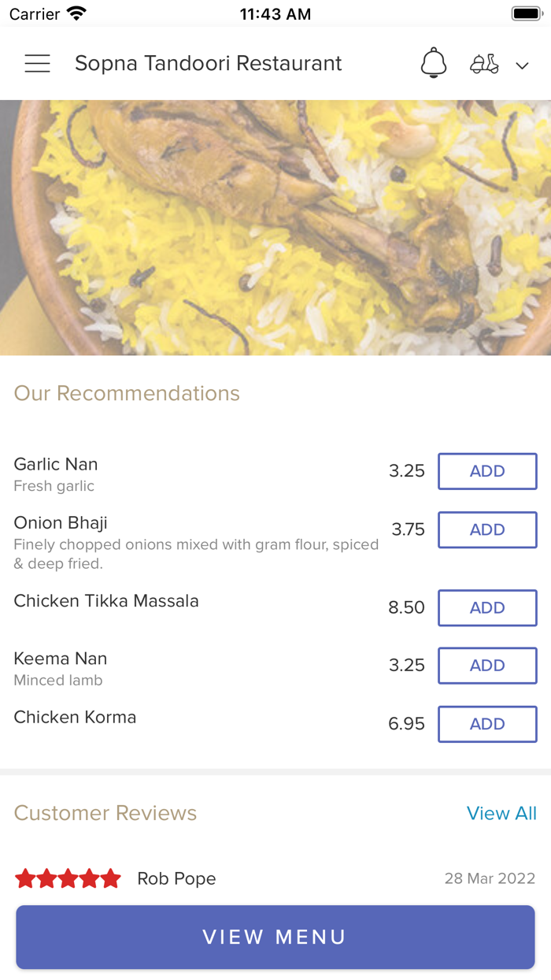Click the delivery scooter icon

[483, 63]
